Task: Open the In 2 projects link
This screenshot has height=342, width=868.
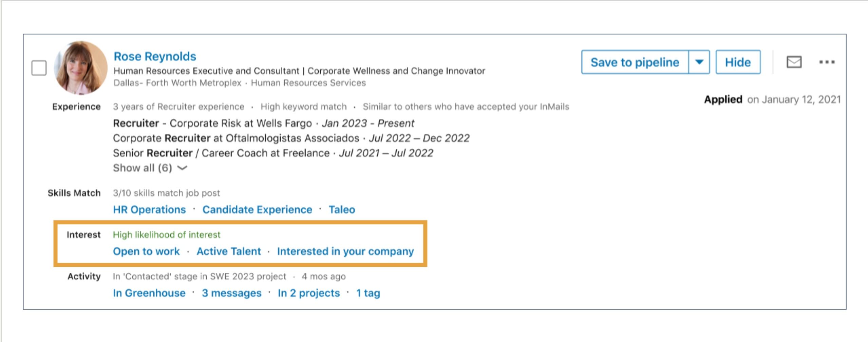Action: (x=308, y=293)
